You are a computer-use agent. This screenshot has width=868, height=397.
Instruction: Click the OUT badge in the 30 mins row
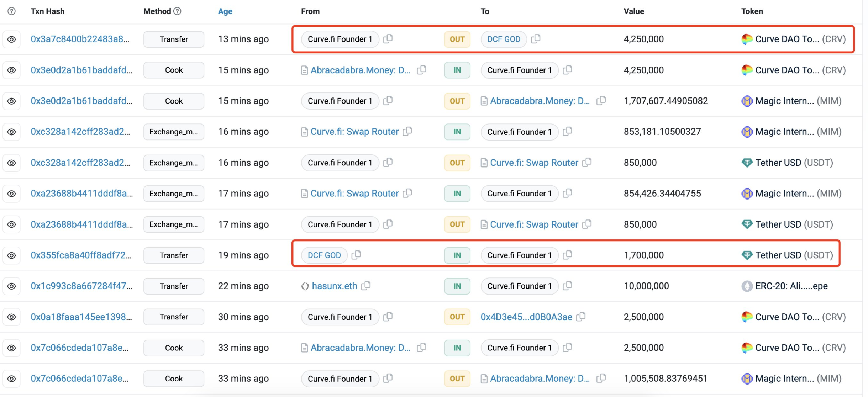(457, 317)
